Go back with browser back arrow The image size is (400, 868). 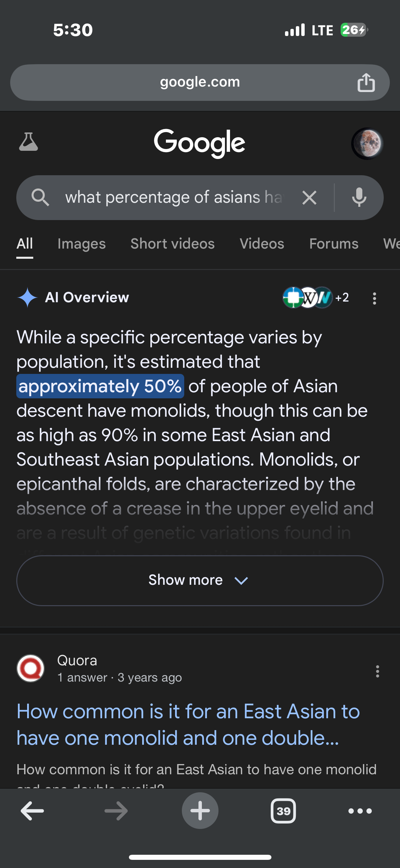(32, 811)
